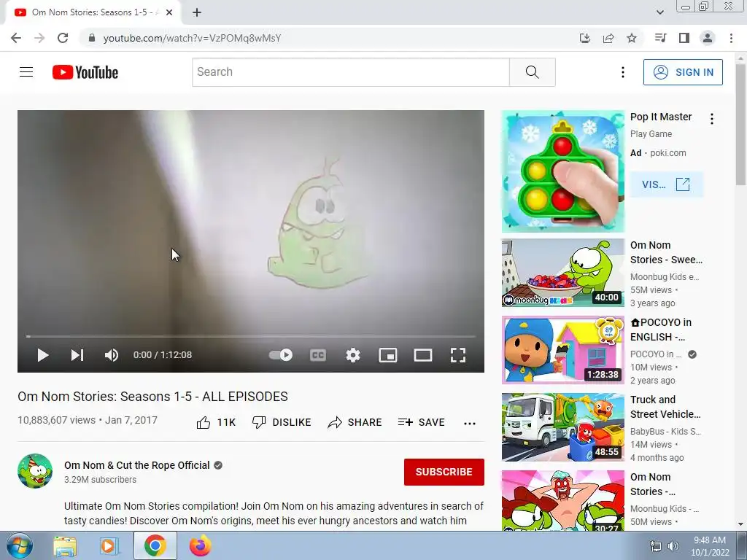Go to YouTube home via logo
Viewport: 747px width, 560px height.
point(85,72)
